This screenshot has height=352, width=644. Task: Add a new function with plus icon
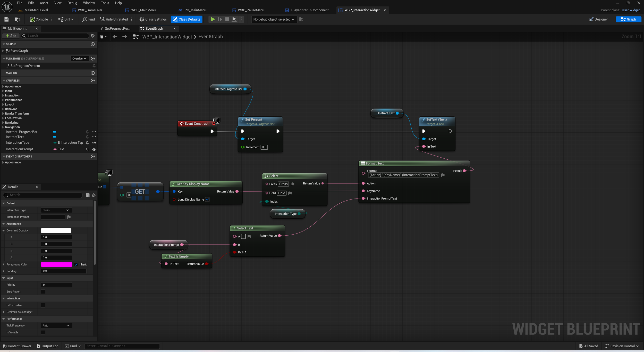(93, 59)
